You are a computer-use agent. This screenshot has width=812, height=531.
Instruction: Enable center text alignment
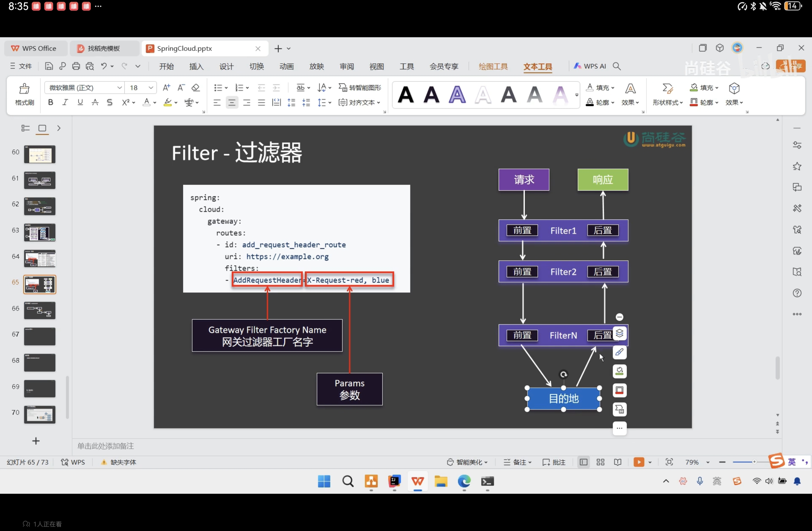pos(232,103)
